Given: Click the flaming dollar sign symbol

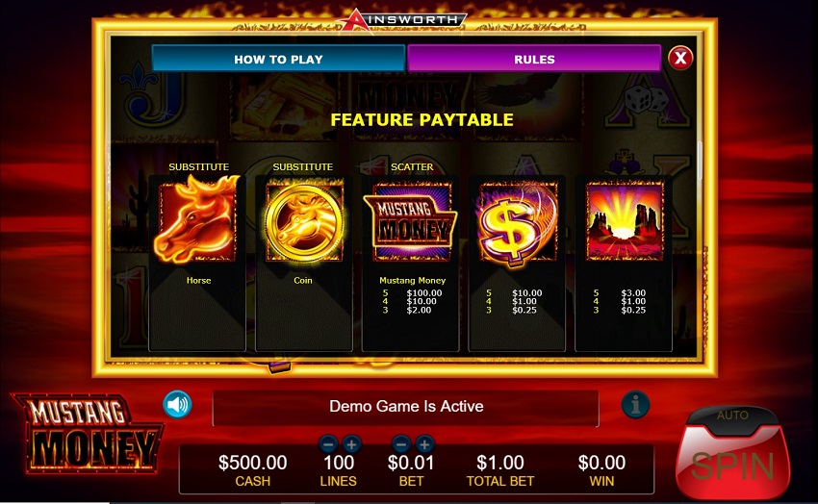Looking at the screenshot, I should pyautogui.click(x=517, y=222).
